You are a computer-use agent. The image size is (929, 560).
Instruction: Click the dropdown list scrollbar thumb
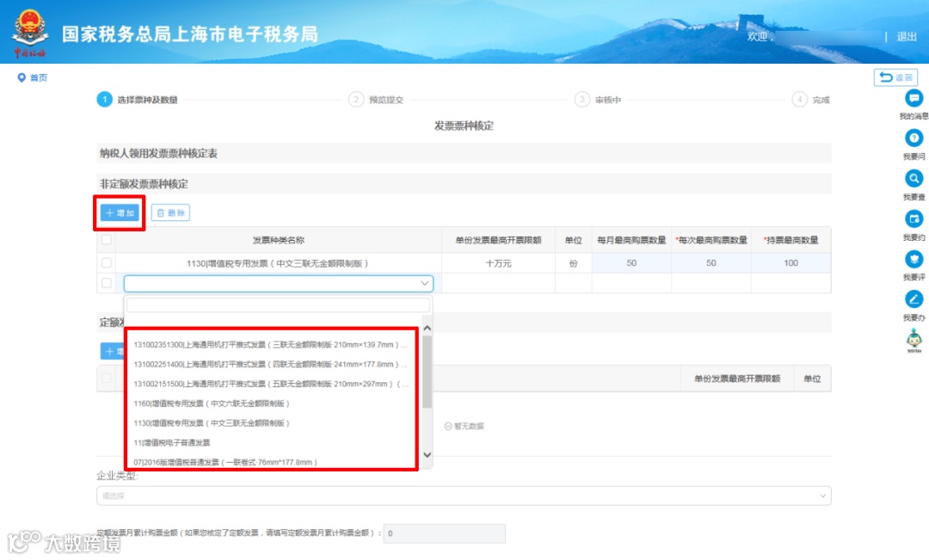coord(428,372)
